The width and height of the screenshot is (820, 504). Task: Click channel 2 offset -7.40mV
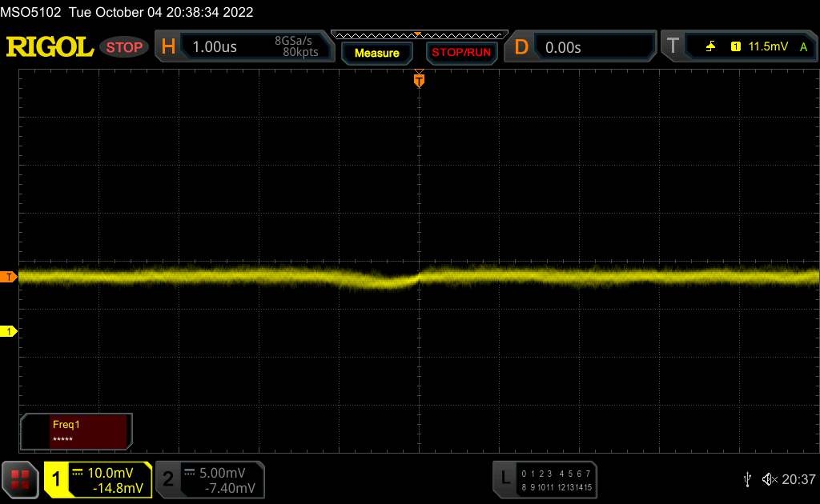click(230, 488)
